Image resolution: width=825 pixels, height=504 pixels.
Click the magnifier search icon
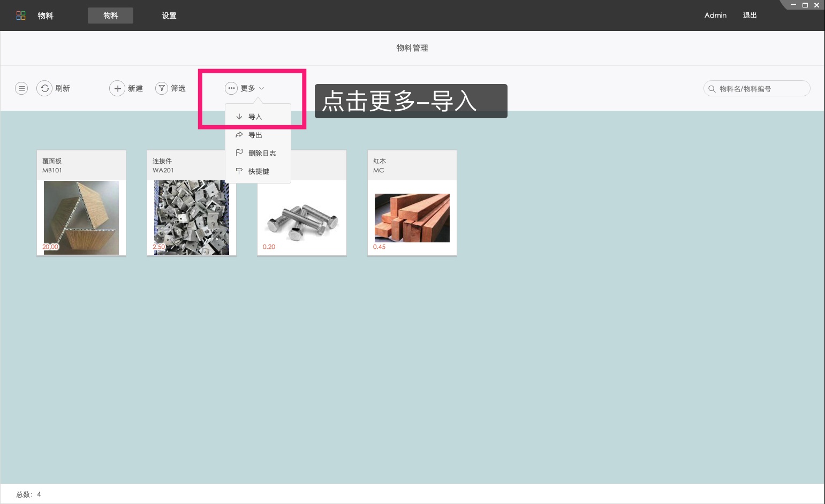click(712, 89)
